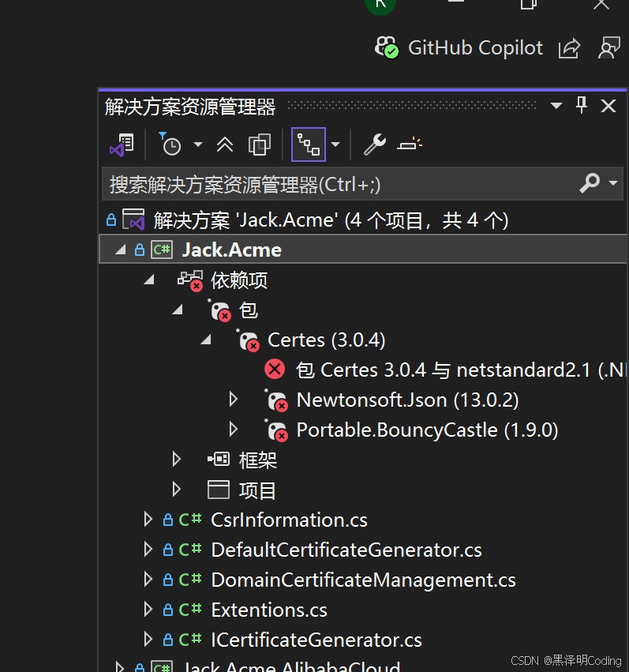Expand Extentions.cs node

pos(148,610)
